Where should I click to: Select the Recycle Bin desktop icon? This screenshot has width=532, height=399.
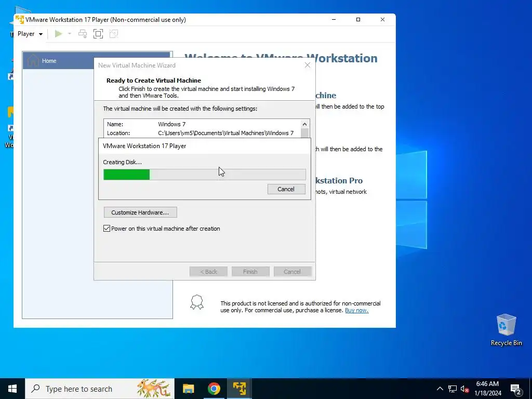pos(506,330)
